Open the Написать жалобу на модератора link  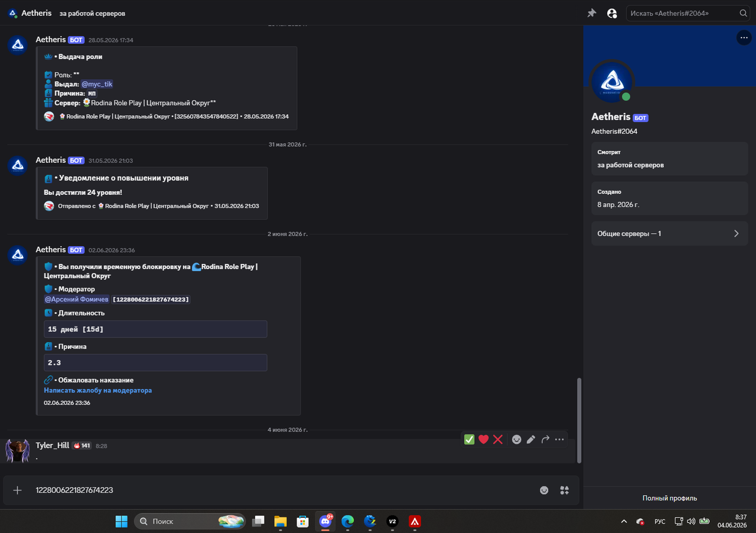click(98, 390)
